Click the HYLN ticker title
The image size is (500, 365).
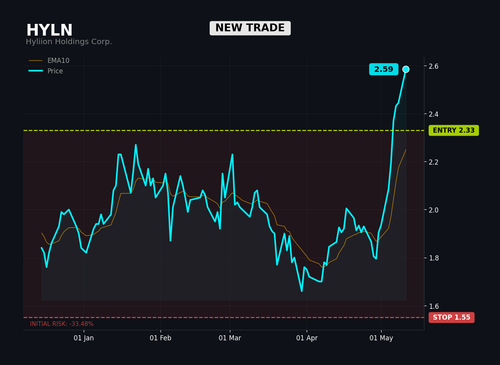coord(49,30)
